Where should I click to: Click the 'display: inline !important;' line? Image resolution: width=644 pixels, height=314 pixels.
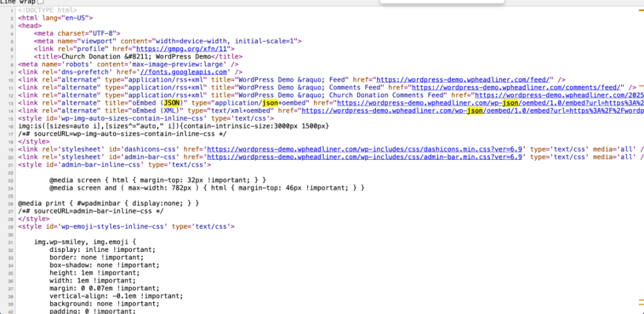point(102,250)
